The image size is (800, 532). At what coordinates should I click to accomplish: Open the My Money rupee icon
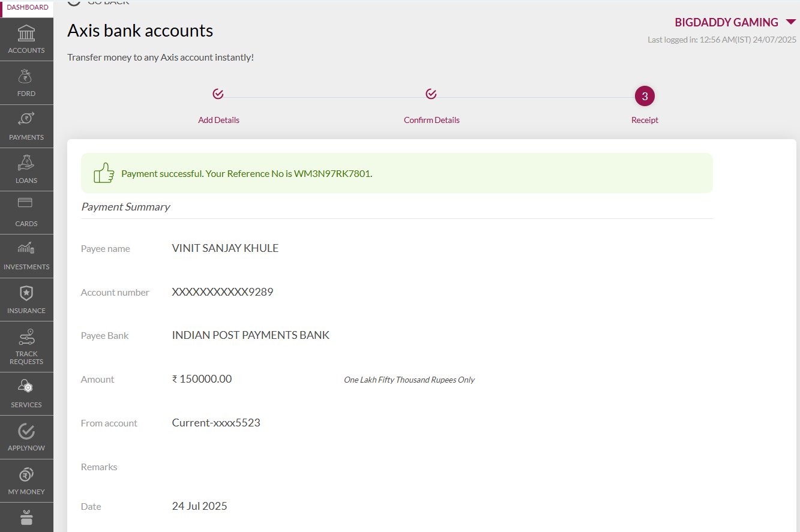26,475
